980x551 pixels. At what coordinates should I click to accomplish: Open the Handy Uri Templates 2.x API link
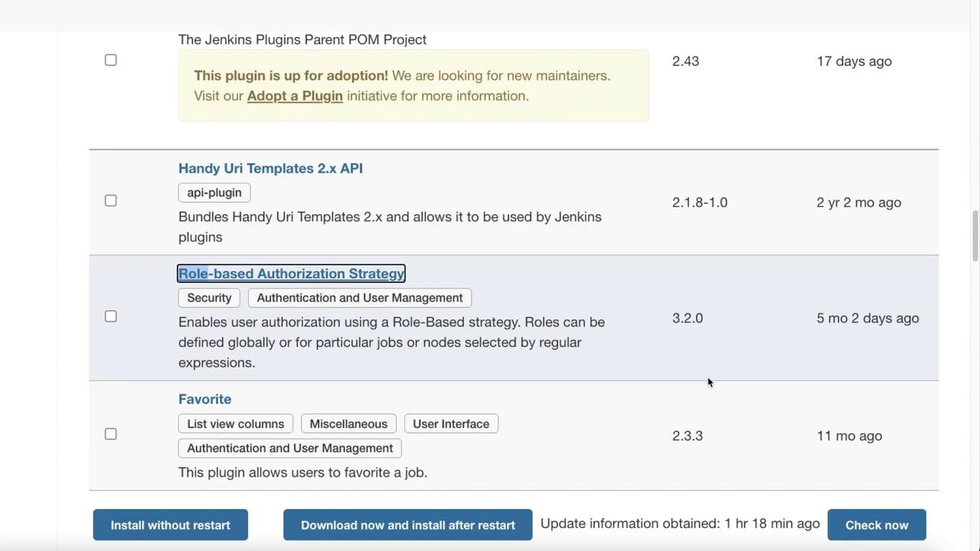tap(270, 168)
